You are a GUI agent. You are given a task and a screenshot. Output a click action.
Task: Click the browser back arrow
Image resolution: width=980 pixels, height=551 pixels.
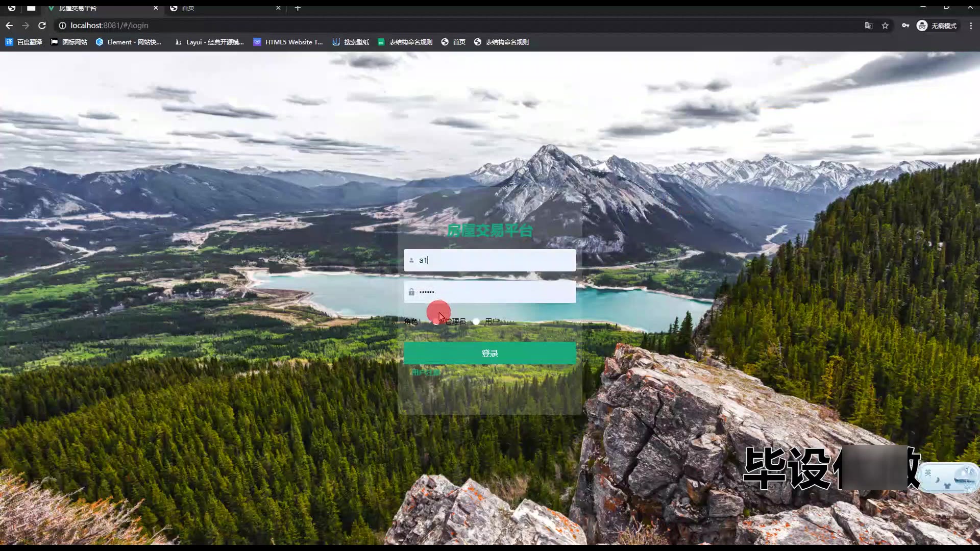pos(9,26)
